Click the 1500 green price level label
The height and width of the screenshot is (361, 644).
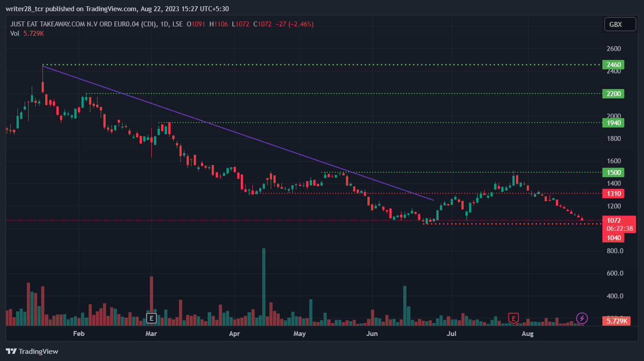tap(613, 172)
